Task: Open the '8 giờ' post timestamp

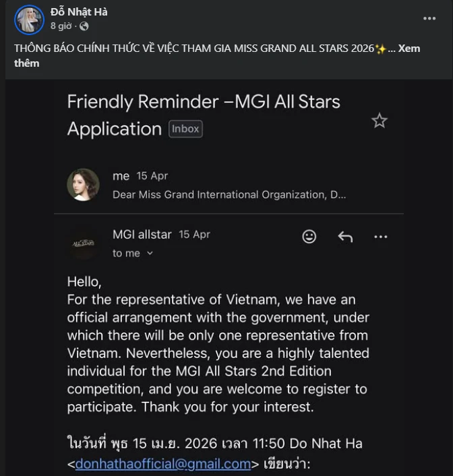Action: (x=61, y=26)
